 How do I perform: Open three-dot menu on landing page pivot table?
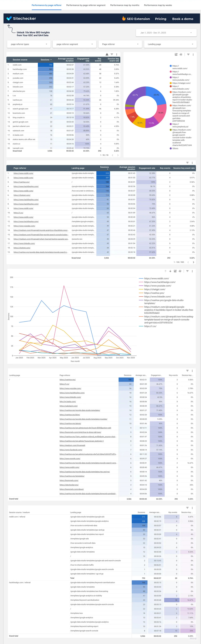click(192, 371)
